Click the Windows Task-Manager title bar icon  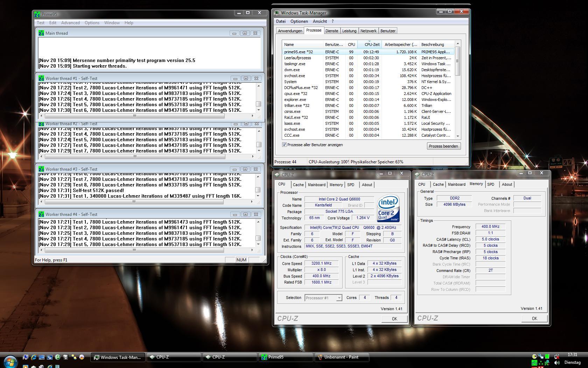277,13
